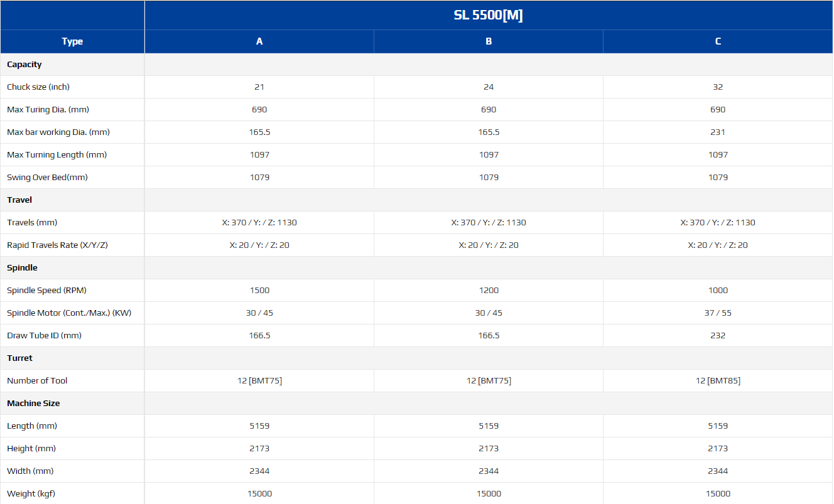This screenshot has width=834, height=504.
Task: Select the 37 / 55 motor power value
Action: (x=718, y=313)
